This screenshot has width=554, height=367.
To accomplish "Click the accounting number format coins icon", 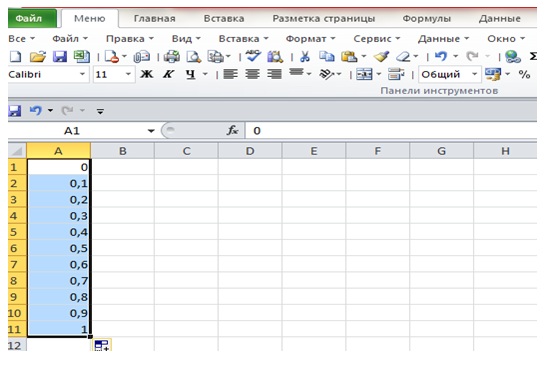I will point(493,74).
